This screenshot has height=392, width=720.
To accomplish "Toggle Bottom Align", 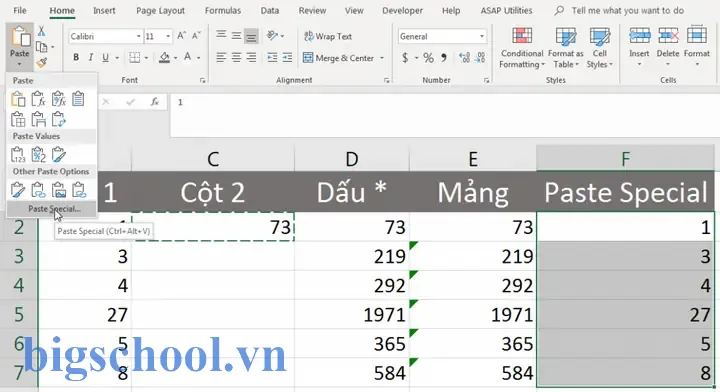I will [251, 36].
